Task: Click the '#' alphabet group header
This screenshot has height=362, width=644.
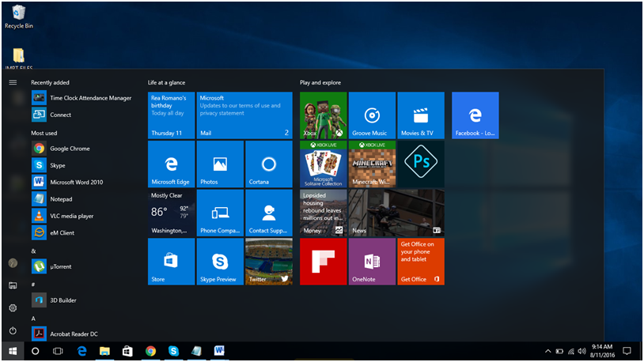Action: point(33,285)
